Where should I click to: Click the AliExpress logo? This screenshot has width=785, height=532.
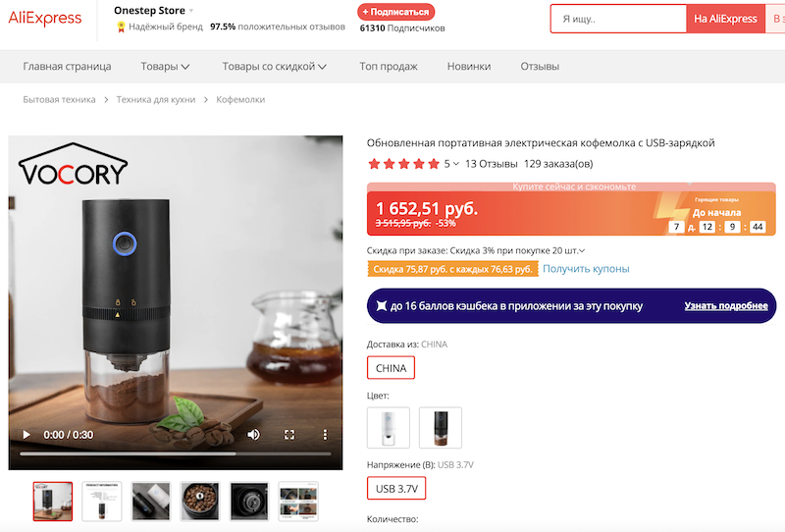(x=45, y=18)
